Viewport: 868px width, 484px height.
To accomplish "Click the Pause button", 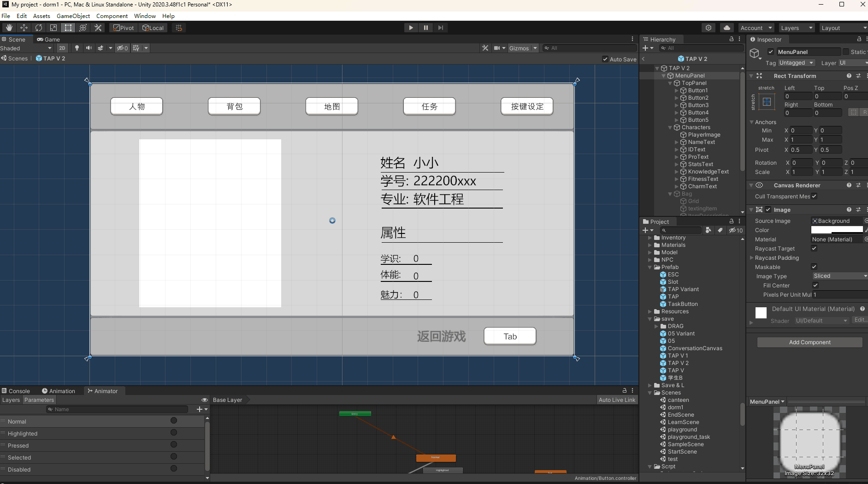I will [x=425, y=28].
